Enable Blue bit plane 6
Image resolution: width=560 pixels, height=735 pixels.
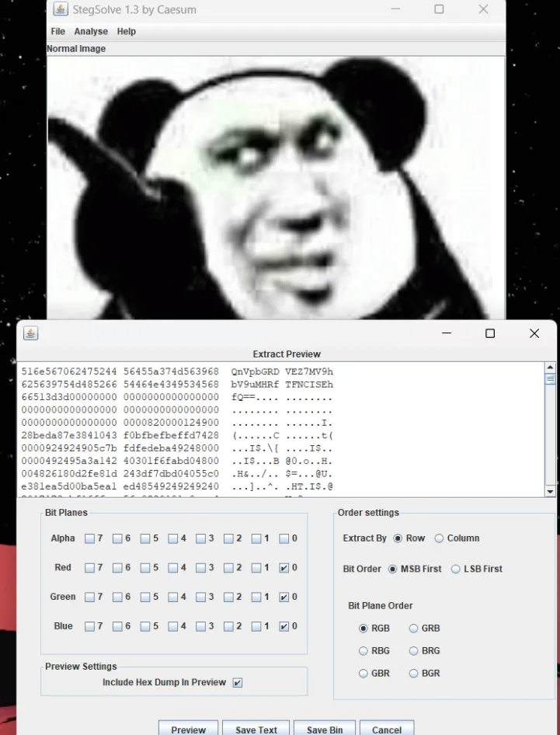pos(117,627)
